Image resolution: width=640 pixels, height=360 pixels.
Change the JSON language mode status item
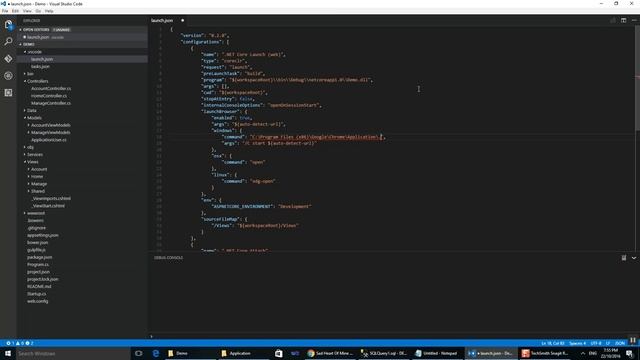tap(620, 343)
